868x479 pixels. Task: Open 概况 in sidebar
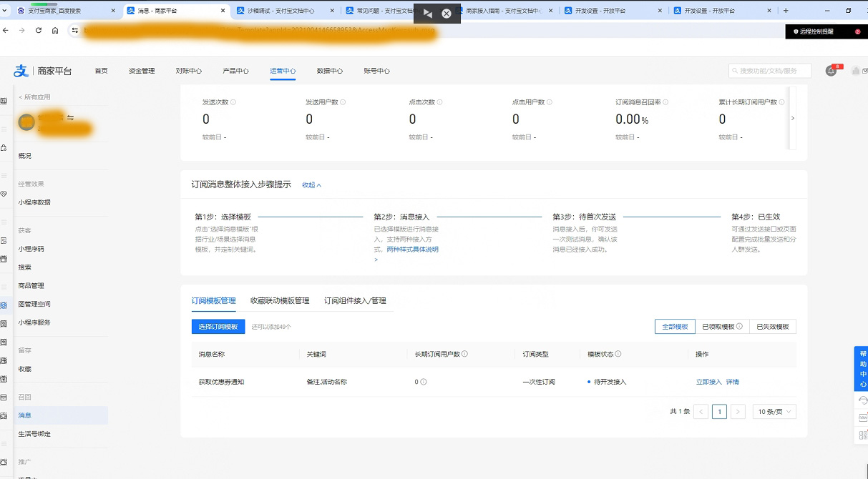coord(25,156)
